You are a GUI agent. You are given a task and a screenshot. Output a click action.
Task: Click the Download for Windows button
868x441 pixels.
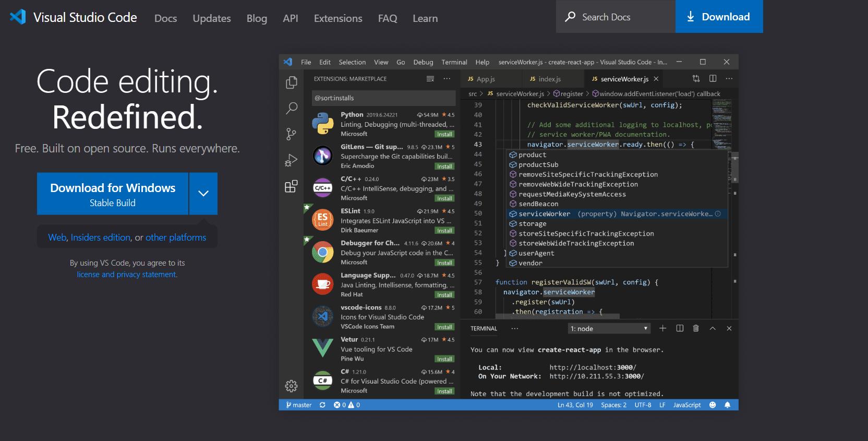point(113,194)
